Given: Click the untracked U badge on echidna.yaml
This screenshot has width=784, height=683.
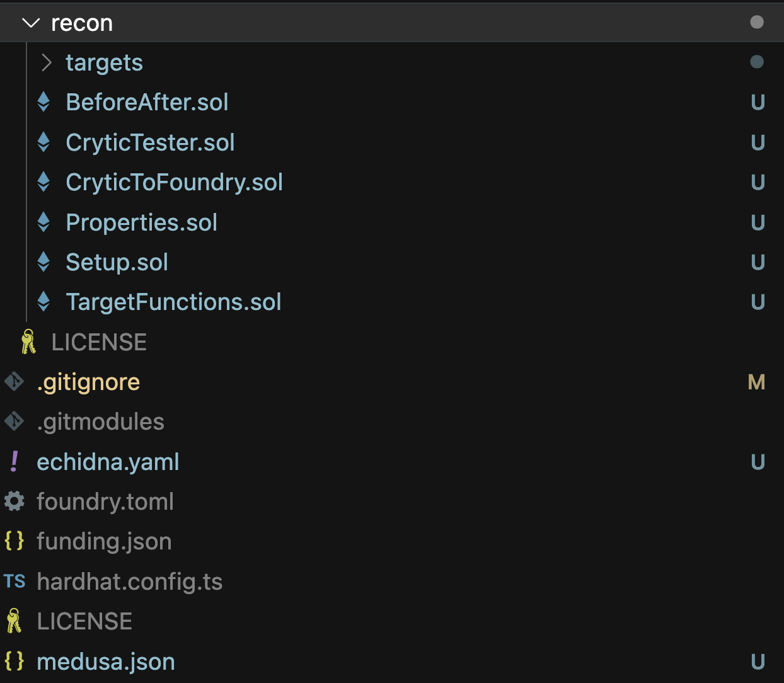Looking at the screenshot, I should [758, 462].
